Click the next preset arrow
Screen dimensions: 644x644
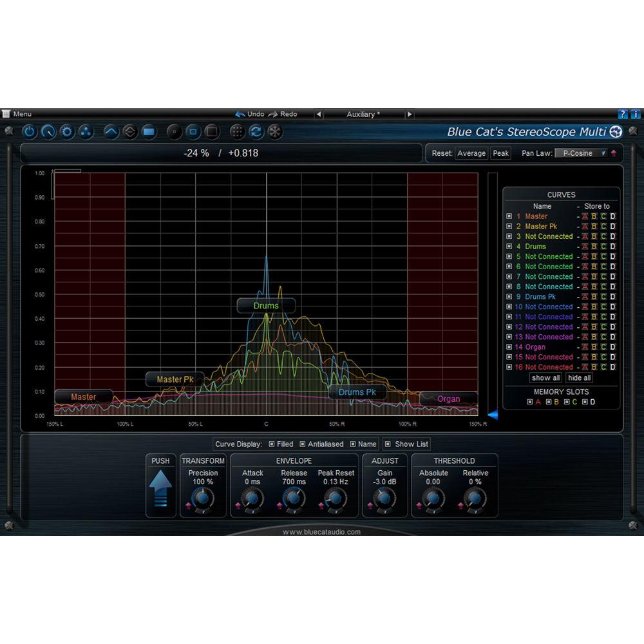409,114
